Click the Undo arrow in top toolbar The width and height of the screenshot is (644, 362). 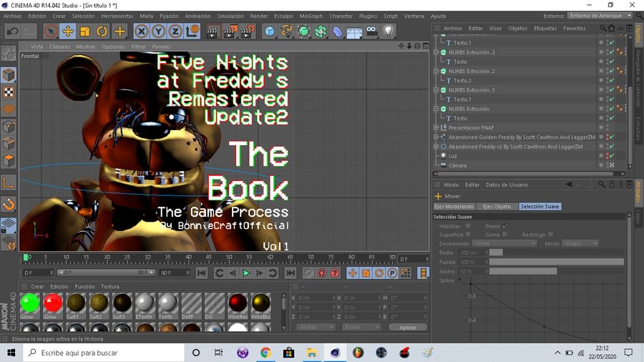click(12, 31)
